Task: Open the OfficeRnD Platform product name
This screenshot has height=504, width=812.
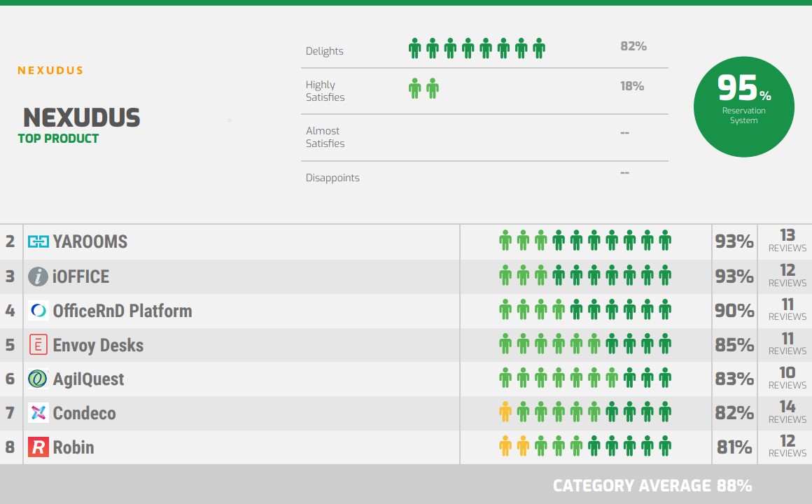Action: tap(122, 311)
